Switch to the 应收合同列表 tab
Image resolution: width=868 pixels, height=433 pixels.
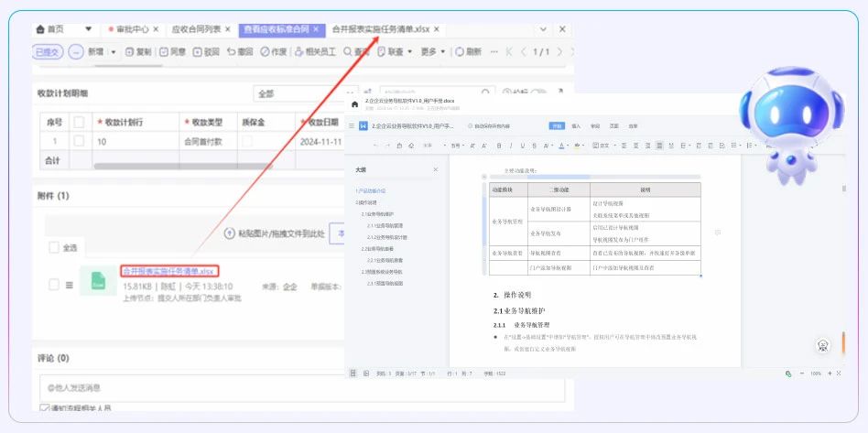[196, 29]
